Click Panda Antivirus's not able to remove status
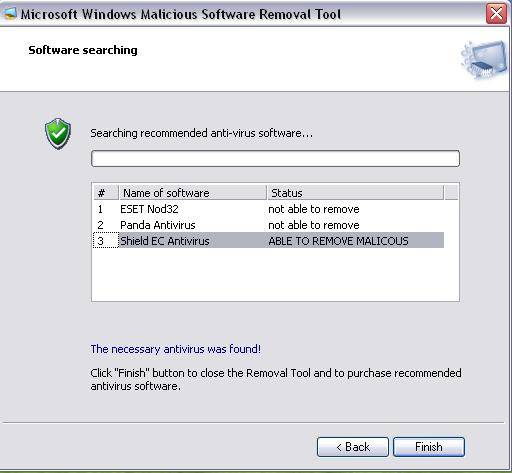 (314, 225)
